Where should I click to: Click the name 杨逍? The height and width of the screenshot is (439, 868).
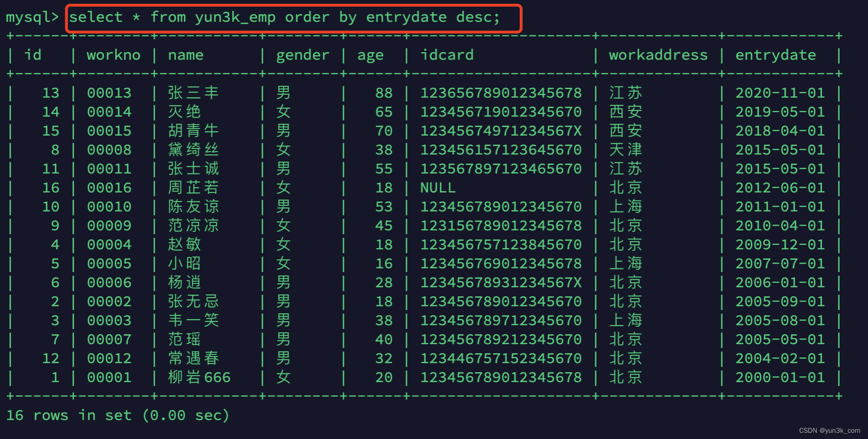pyautogui.click(x=184, y=283)
